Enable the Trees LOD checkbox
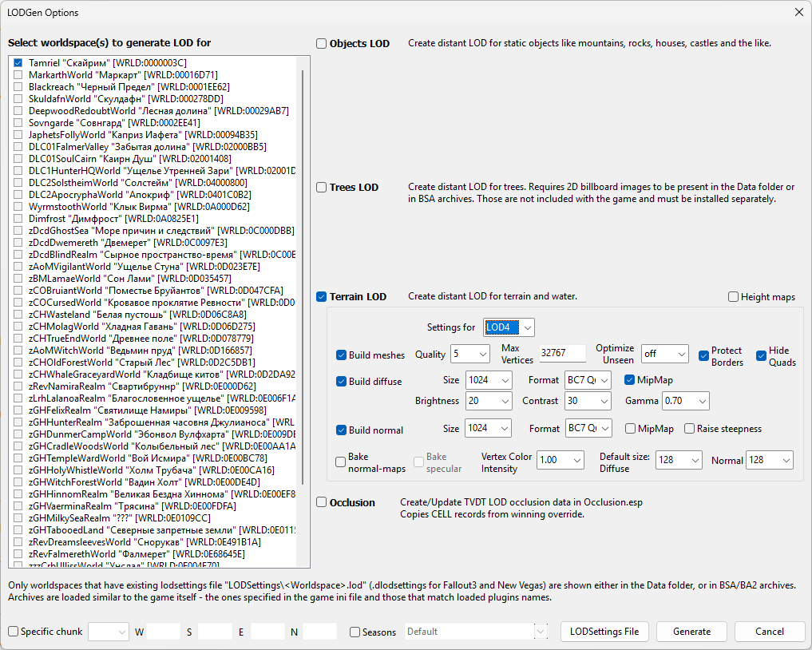 (322, 188)
